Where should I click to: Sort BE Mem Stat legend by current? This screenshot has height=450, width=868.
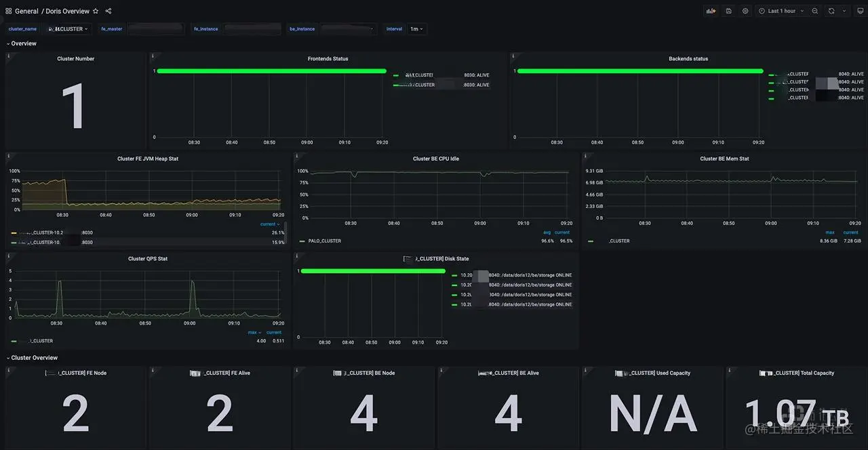[x=850, y=232]
